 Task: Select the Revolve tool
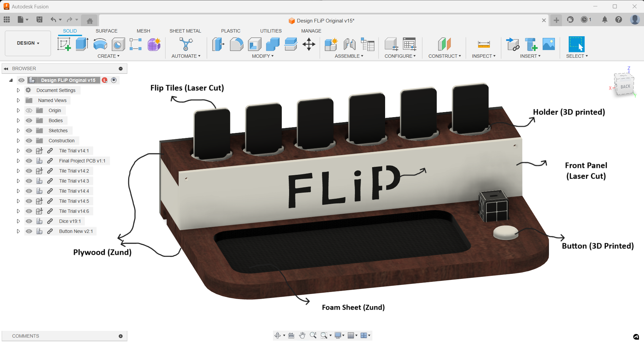[x=100, y=44]
